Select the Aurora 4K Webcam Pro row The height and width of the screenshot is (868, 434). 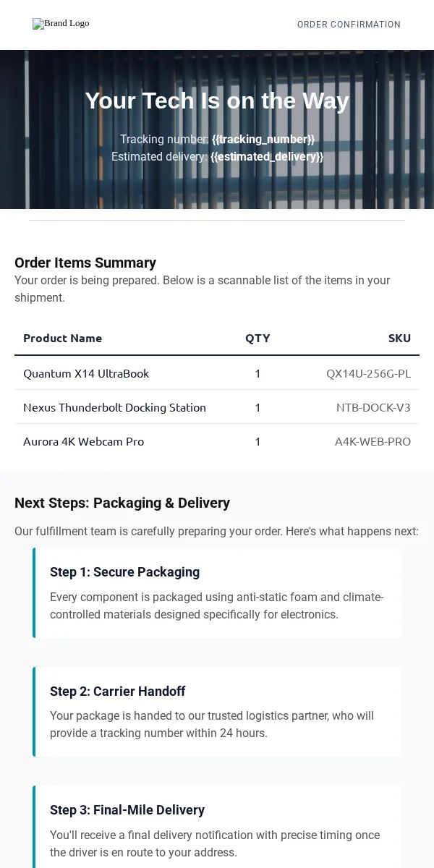(x=217, y=441)
